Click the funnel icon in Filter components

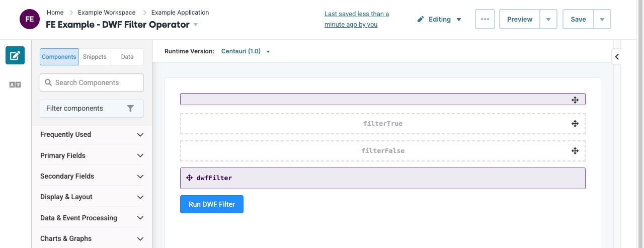130,108
